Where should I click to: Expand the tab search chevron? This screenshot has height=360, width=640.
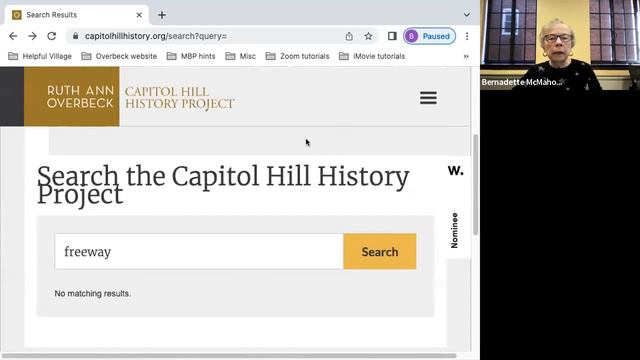[x=467, y=15]
